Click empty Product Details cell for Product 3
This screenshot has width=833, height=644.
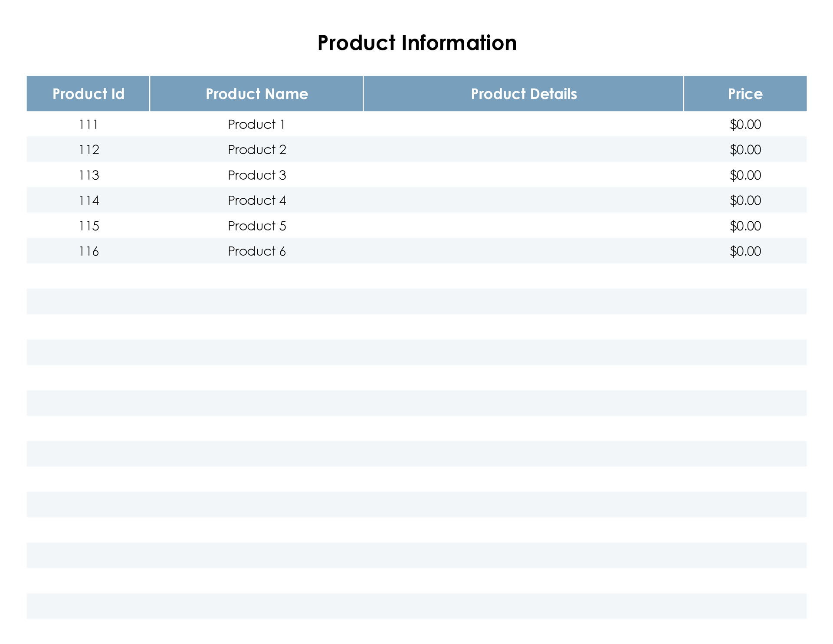click(523, 175)
